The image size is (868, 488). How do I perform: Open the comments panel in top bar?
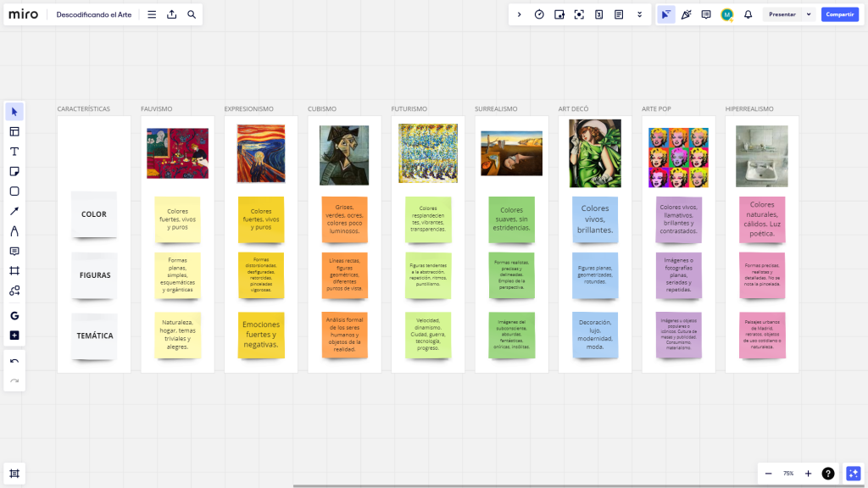706,14
